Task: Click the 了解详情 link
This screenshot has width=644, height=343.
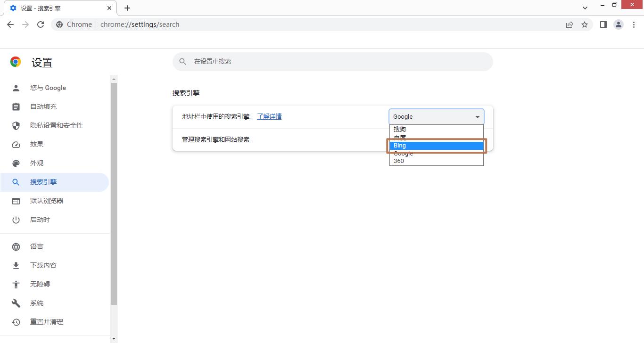Action: 269,116
